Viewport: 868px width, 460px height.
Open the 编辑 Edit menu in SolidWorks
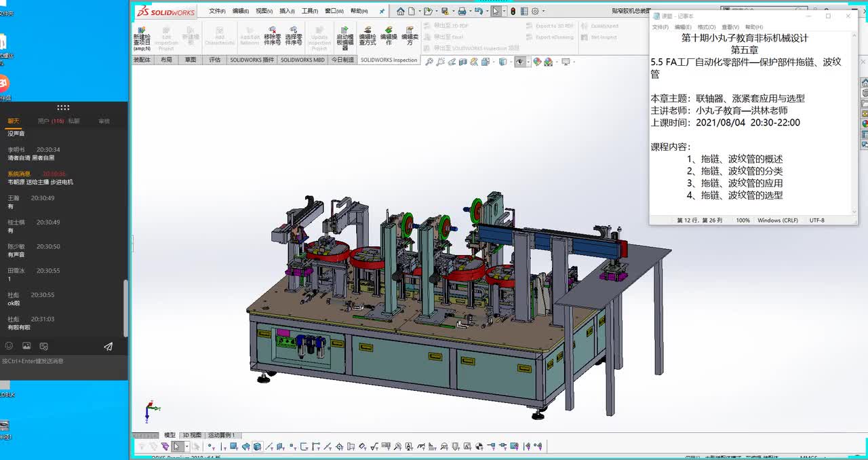click(241, 12)
